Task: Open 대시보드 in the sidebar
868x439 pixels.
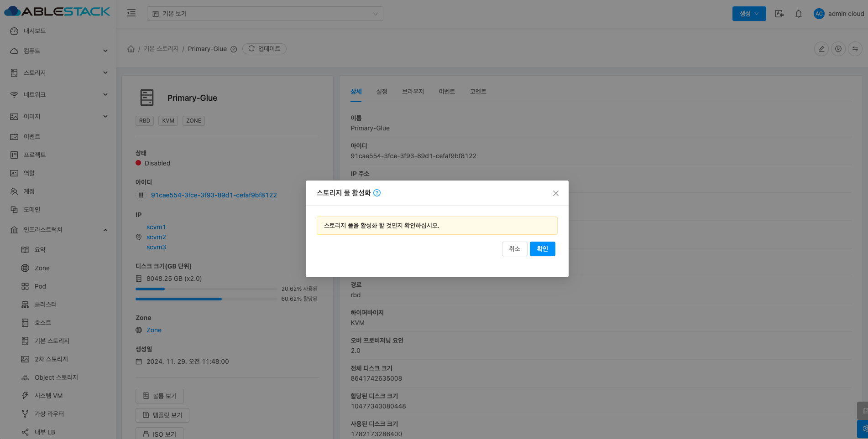Action: click(35, 31)
